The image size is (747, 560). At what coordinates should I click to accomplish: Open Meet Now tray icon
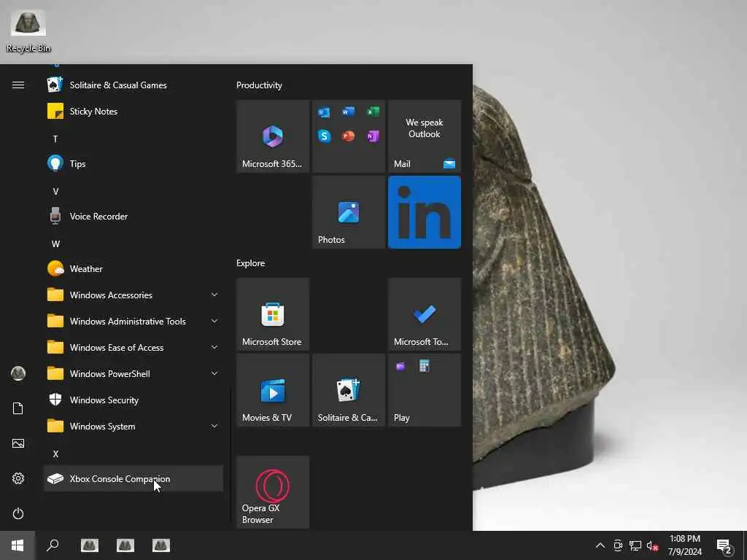tap(618, 545)
